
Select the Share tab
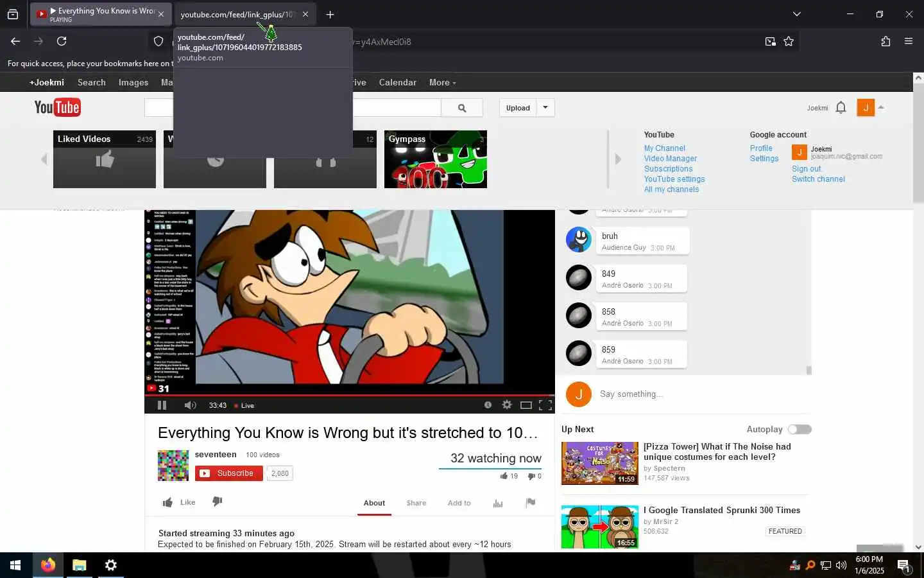[416, 503]
